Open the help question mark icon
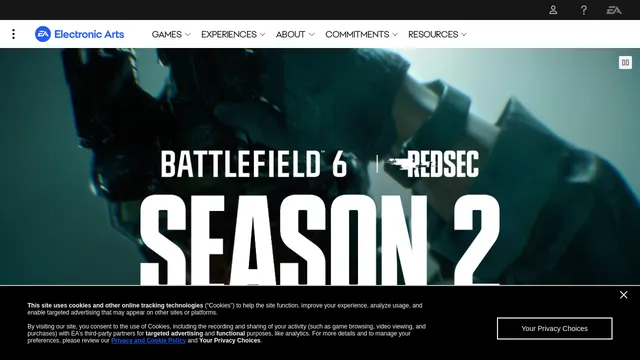This screenshot has width=640, height=360. tap(584, 10)
